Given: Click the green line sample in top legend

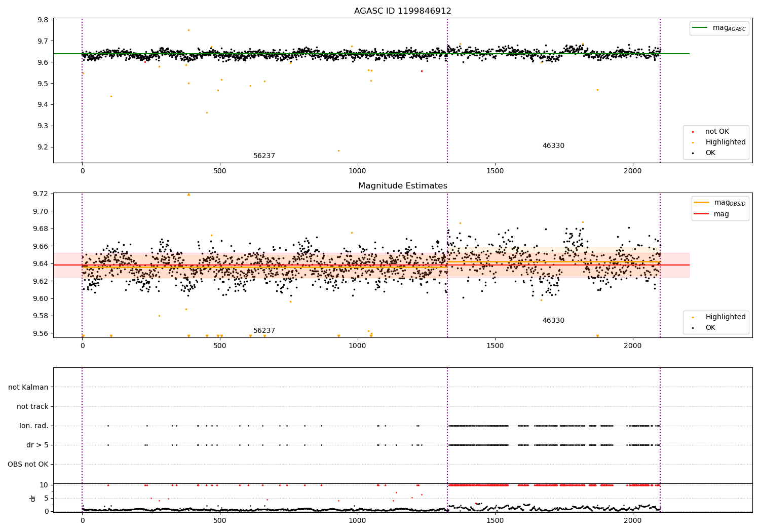Looking at the screenshot, I should click(x=700, y=28).
